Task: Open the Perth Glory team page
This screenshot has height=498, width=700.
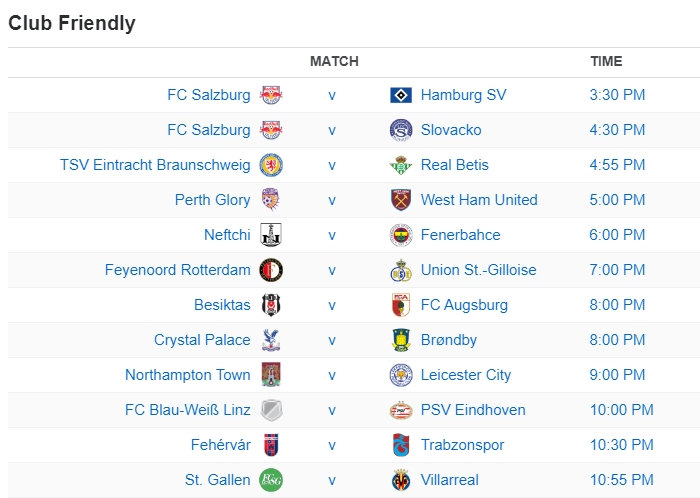Action: (212, 200)
